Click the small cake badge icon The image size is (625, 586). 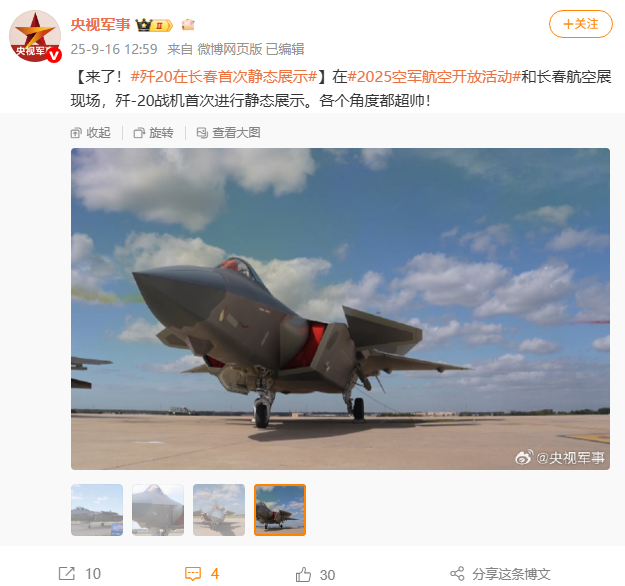pyautogui.click(x=188, y=25)
